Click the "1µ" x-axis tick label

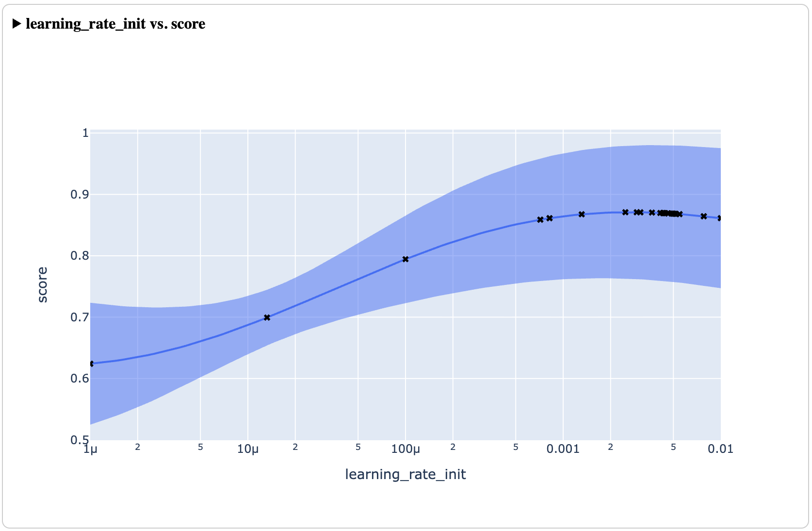91,449
